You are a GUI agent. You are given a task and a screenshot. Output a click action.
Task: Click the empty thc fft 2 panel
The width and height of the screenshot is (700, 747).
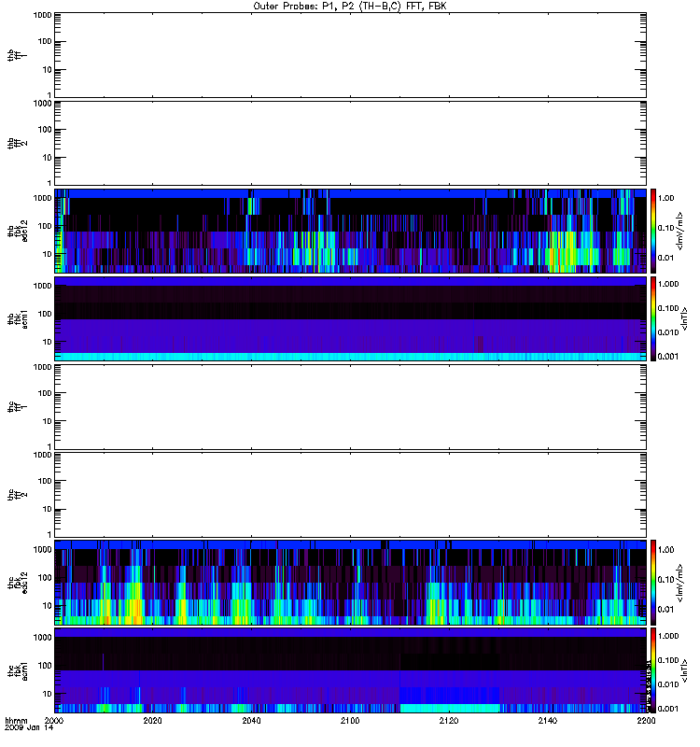click(350, 495)
